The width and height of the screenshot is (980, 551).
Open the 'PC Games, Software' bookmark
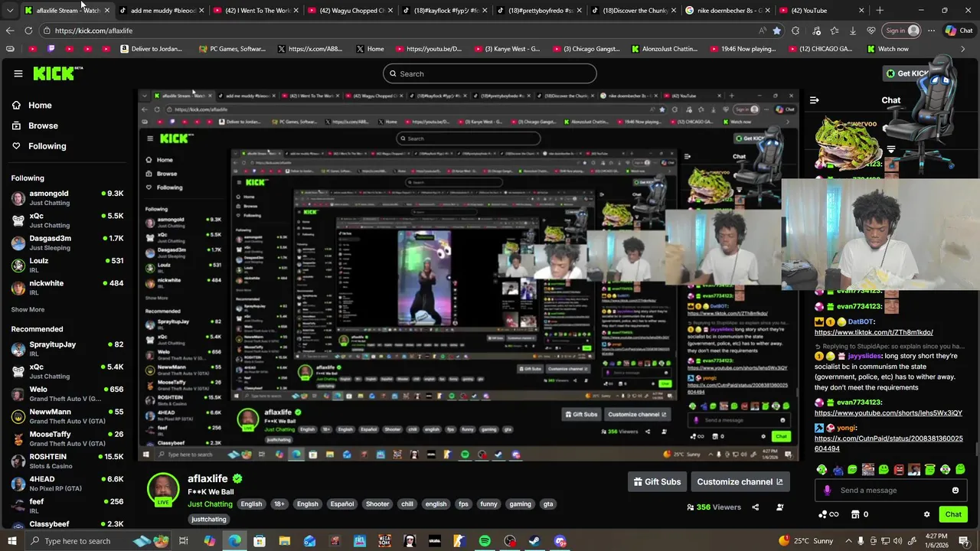[232, 49]
